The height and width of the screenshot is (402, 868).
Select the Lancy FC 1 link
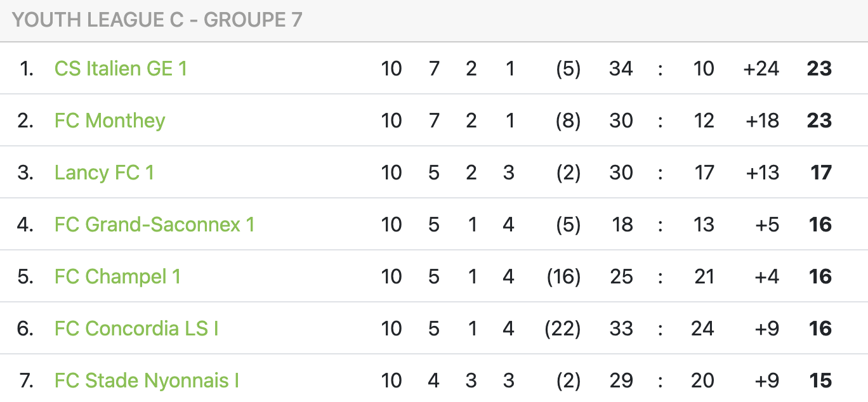pyautogui.click(x=104, y=172)
